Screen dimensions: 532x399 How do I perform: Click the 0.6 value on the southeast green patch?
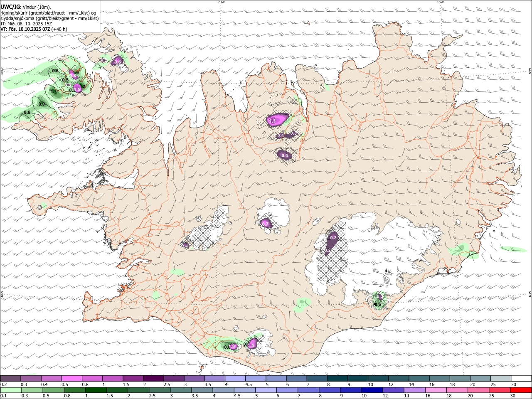[378, 304]
